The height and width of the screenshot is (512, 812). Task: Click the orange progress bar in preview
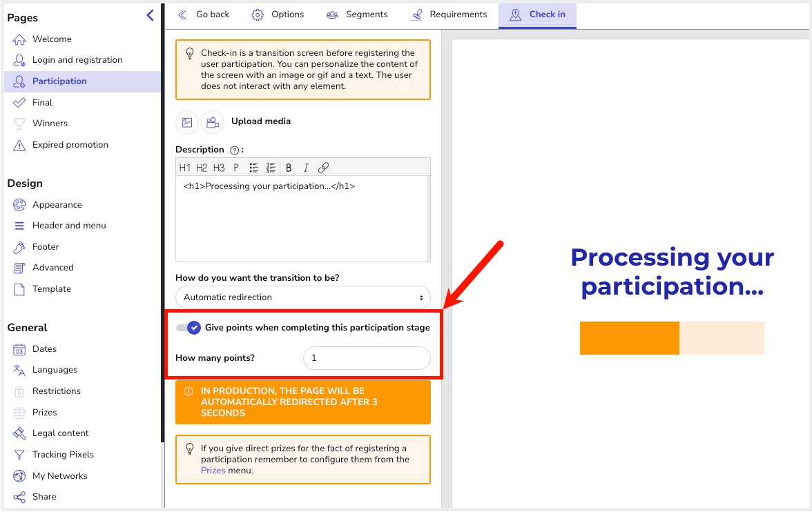[x=629, y=338]
